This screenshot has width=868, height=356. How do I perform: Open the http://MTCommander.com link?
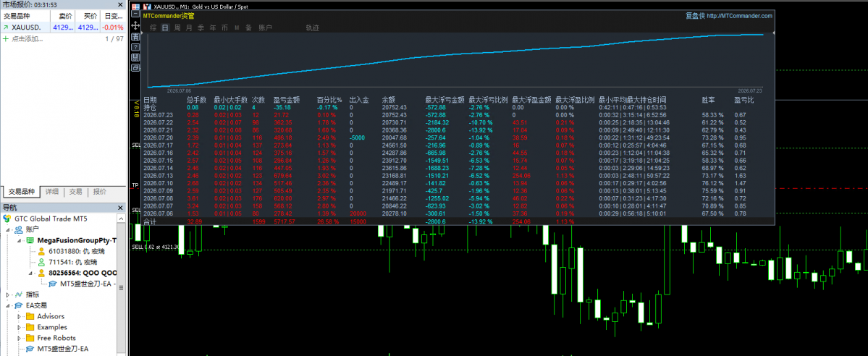739,16
